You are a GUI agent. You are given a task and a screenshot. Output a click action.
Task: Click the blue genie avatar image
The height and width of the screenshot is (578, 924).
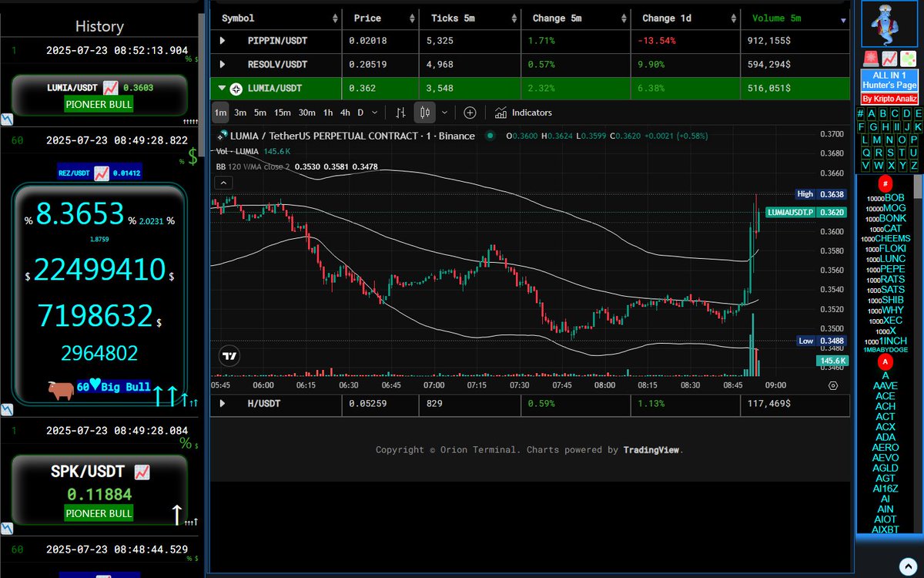click(x=889, y=23)
